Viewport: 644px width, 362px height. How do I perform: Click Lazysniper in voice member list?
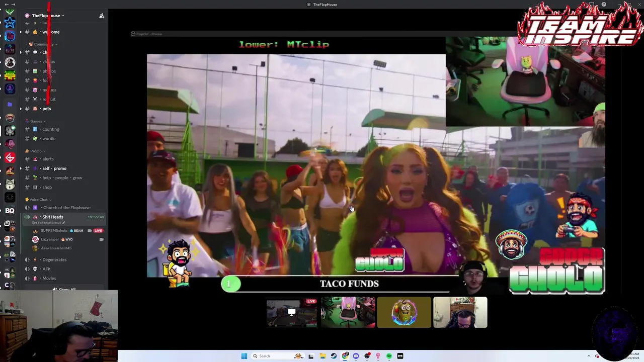tap(50, 239)
